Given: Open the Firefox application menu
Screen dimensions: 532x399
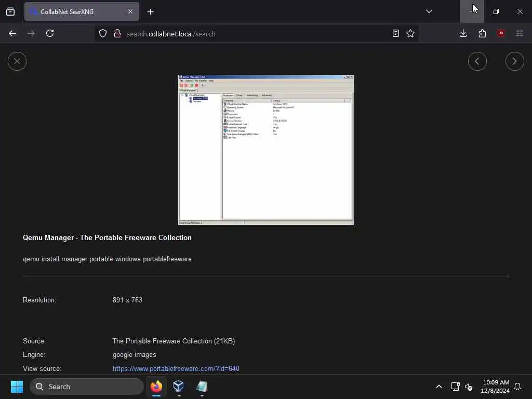Looking at the screenshot, I should click(x=520, y=33).
